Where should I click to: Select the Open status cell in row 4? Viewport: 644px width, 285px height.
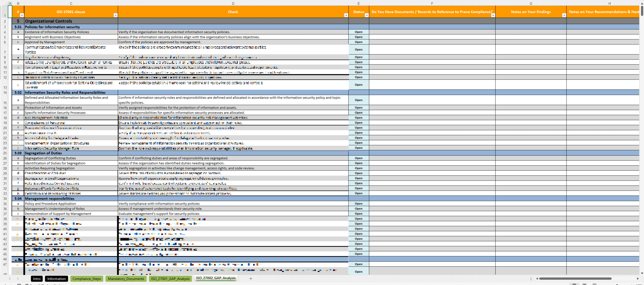[359, 32]
